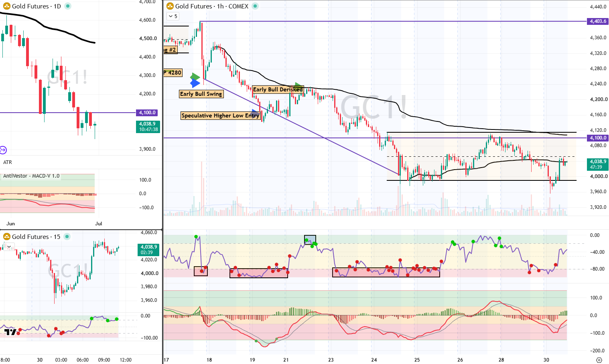Click the 4,100.0 price label on 1h chart
This screenshot has width=609, height=364.
click(x=598, y=138)
